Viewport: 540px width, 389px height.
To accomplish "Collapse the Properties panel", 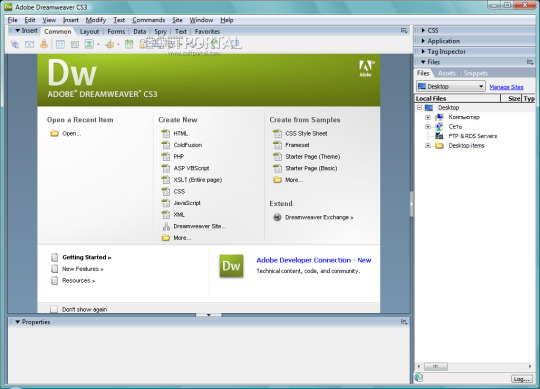I will (x=18, y=322).
